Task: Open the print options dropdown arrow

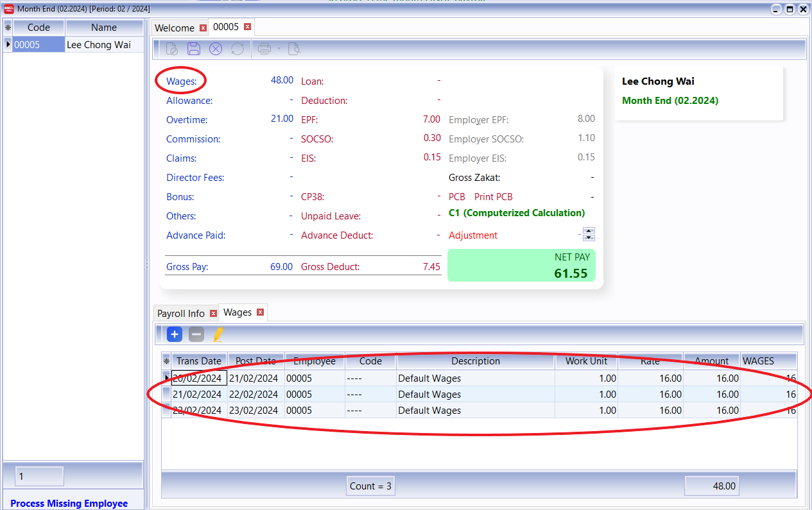Action: 279,49
